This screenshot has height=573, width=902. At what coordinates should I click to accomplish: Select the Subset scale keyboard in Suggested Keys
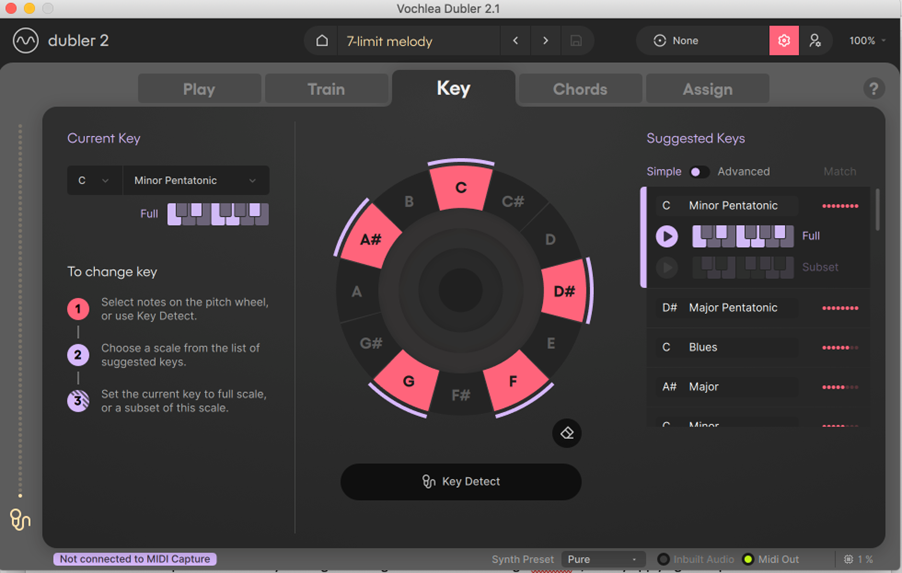(743, 268)
